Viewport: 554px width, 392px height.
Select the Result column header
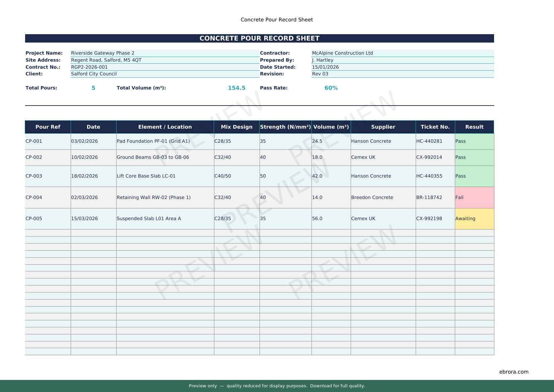(474, 127)
